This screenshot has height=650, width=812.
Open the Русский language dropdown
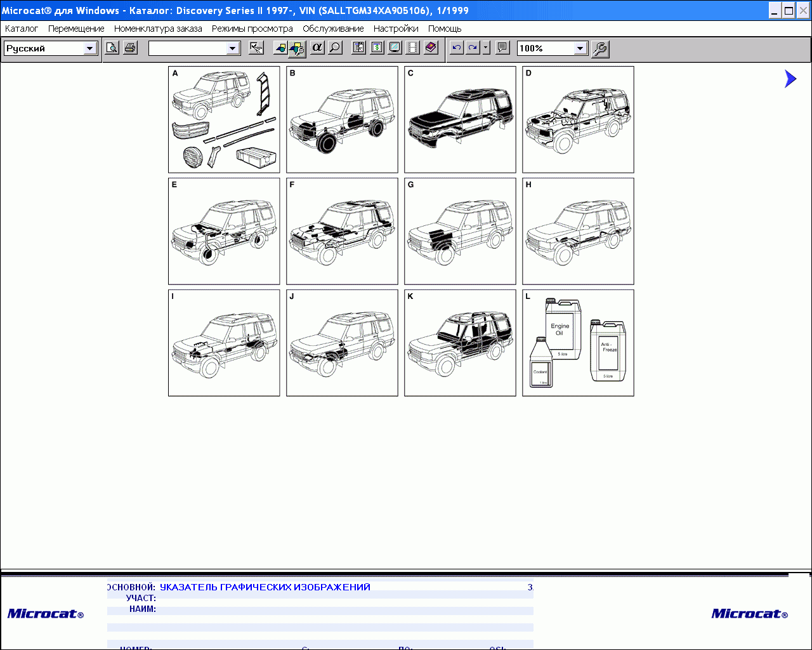click(x=89, y=48)
